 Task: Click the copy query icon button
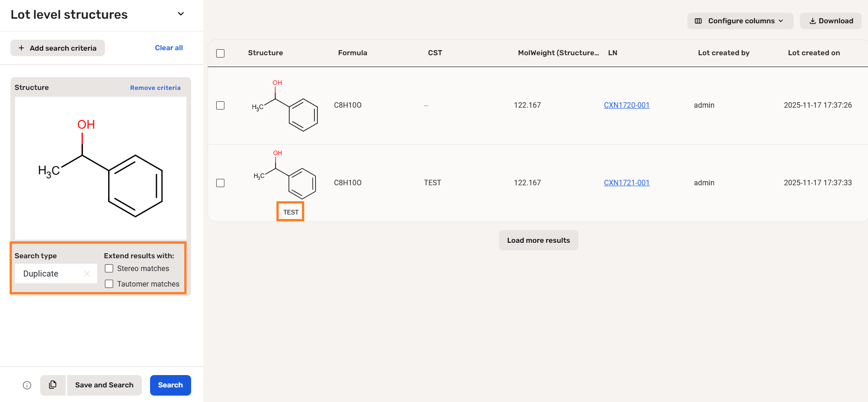point(53,385)
